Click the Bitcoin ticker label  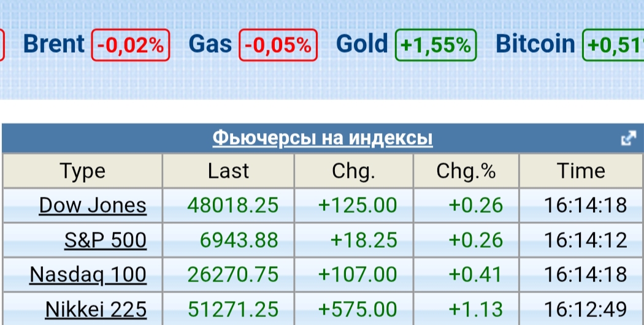pyautogui.click(x=535, y=44)
